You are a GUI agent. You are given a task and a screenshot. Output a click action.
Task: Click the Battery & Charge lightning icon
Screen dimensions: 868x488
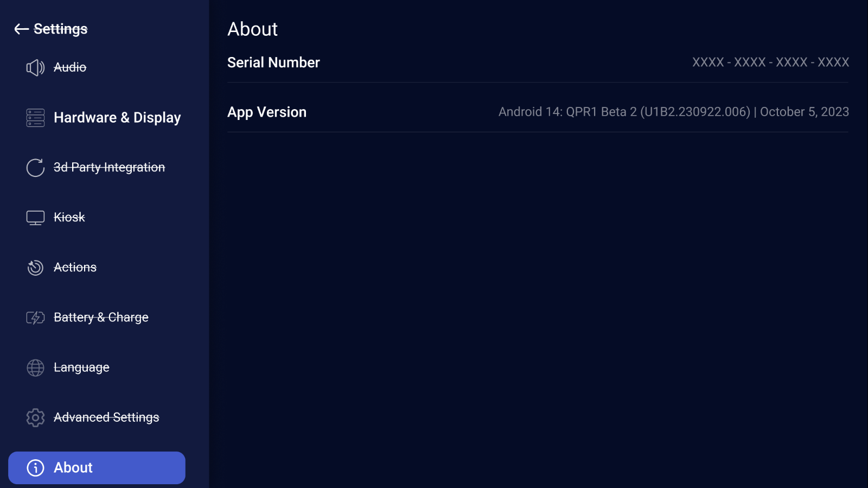[35, 318]
